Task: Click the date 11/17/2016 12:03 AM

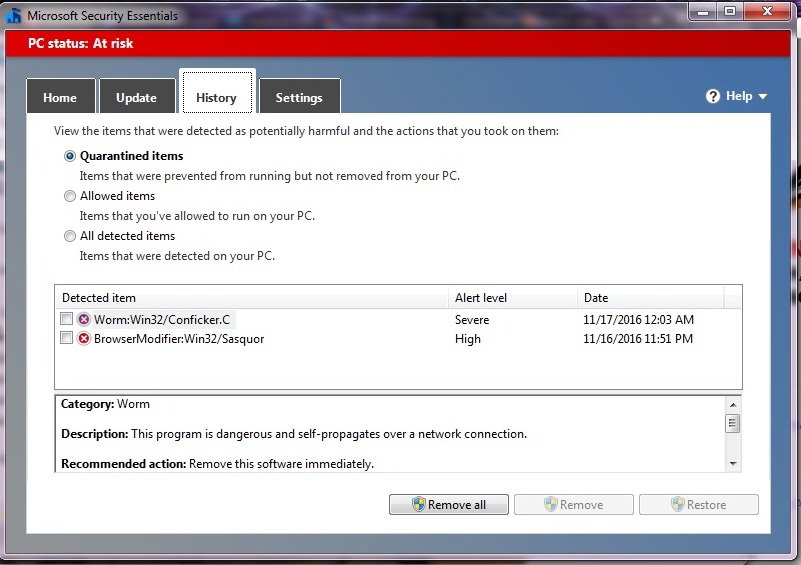Action: coord(639,320)
